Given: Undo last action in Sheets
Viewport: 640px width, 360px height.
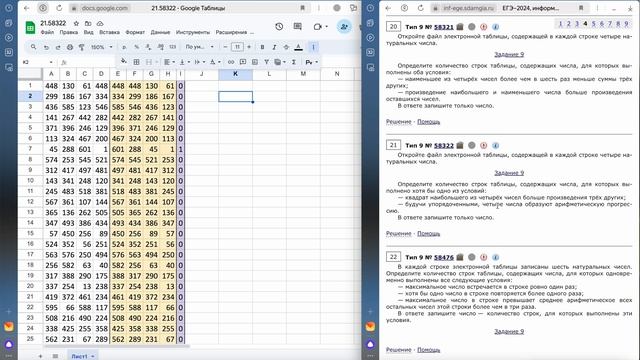Looking at the screenshot, I should point(46,47).
